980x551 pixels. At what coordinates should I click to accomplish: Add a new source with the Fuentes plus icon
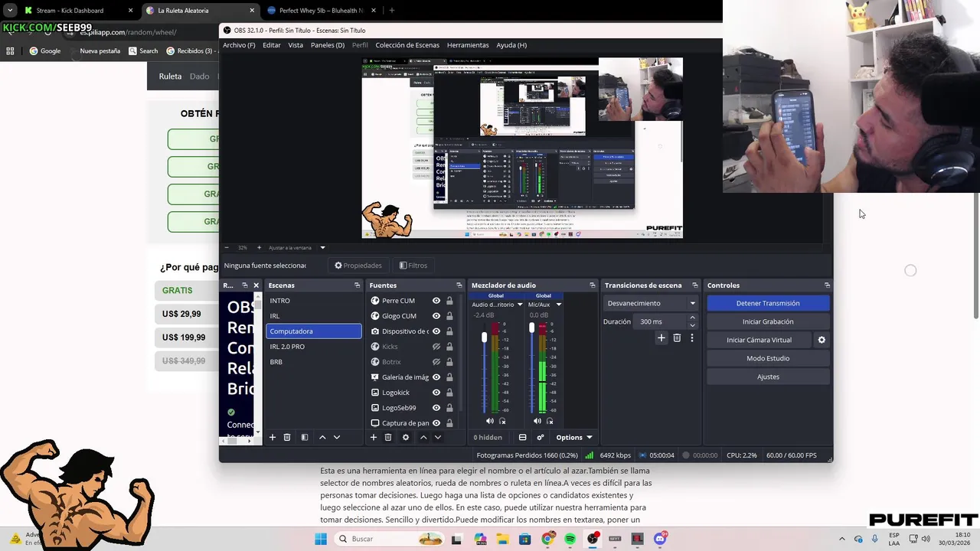[x=374, y=437]
